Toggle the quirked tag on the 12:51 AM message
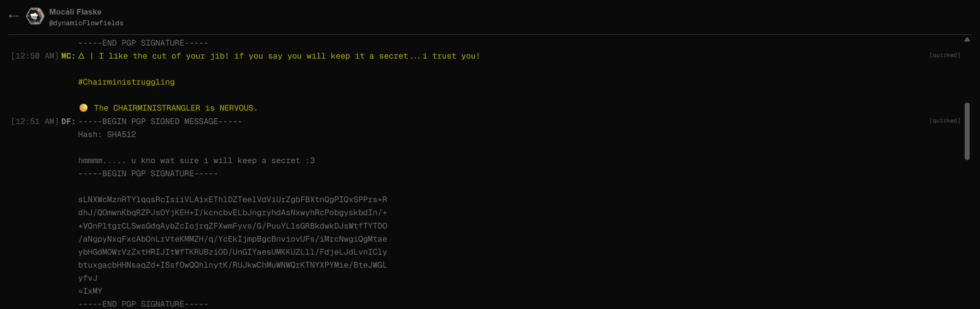Viewport: 980px width, 309px height. (945, 121)
